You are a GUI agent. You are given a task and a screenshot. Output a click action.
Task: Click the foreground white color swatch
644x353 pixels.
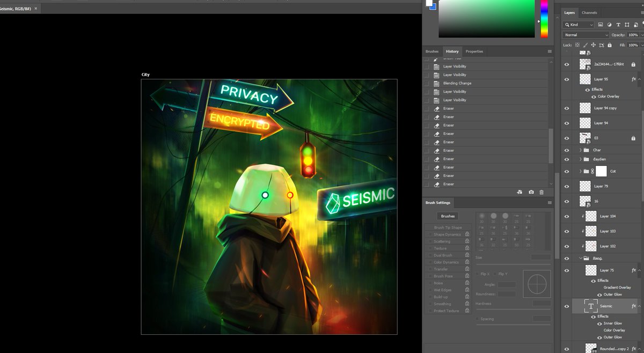[x=429, y=3]
